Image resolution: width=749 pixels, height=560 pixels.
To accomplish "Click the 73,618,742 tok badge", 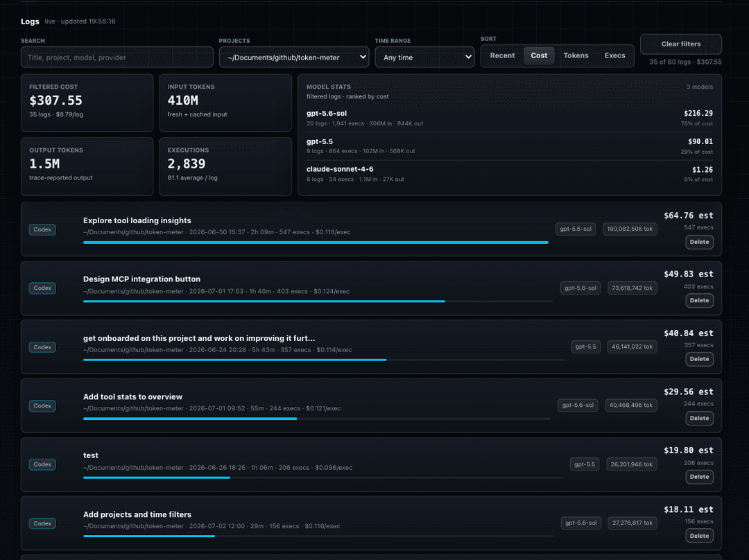I will pos(632,288).
